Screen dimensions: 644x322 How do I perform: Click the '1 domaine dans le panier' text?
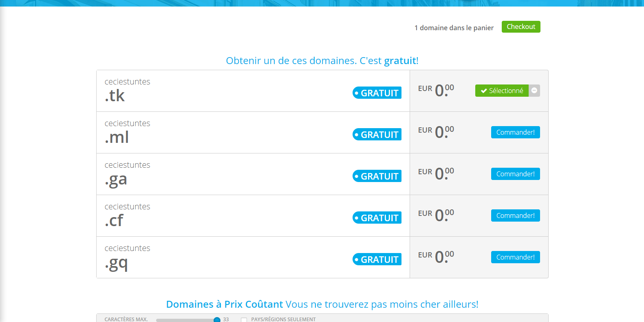coord(454,28)
